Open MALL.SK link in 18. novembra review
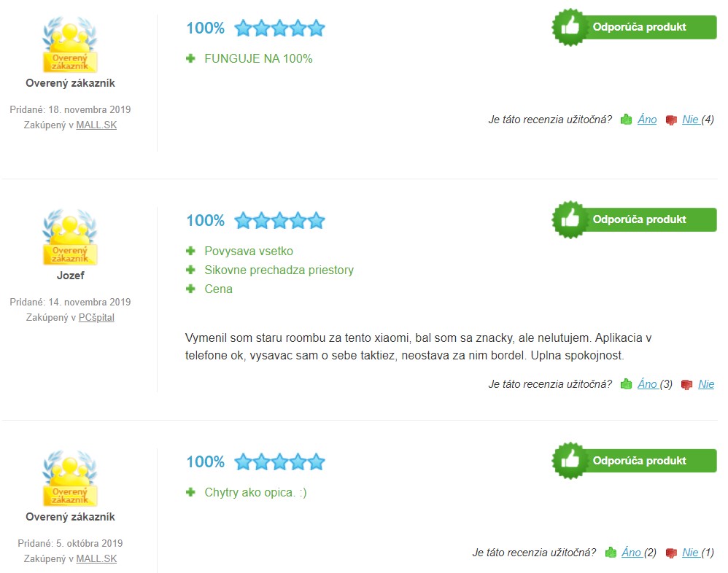The width and height of the screenshot is (728, 573). pyautogui.click(x=96, y=125)
